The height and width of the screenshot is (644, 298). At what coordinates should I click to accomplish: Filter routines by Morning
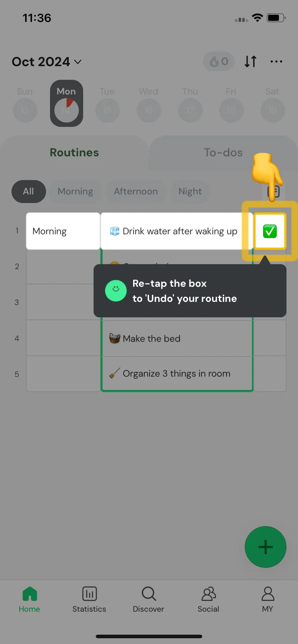point(75,192)
